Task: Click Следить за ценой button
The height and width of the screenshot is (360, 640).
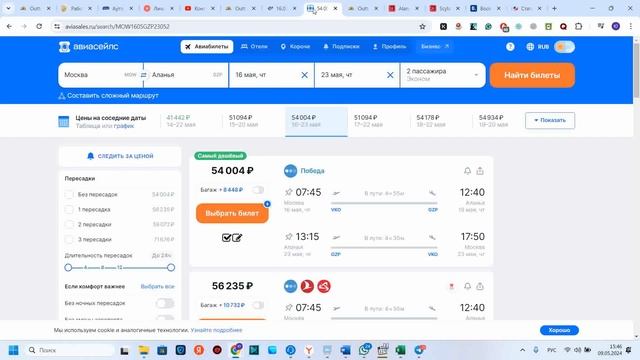Action: (120, 156)
